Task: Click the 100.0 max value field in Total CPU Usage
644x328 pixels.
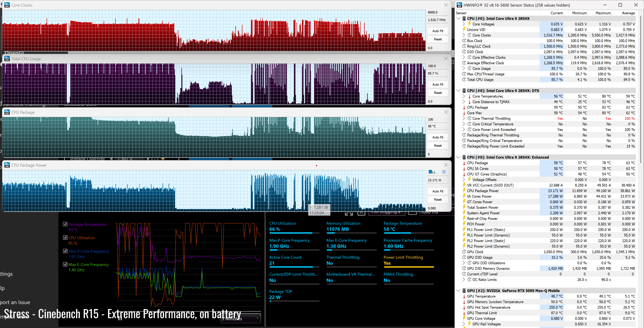Action: (438, 66)
